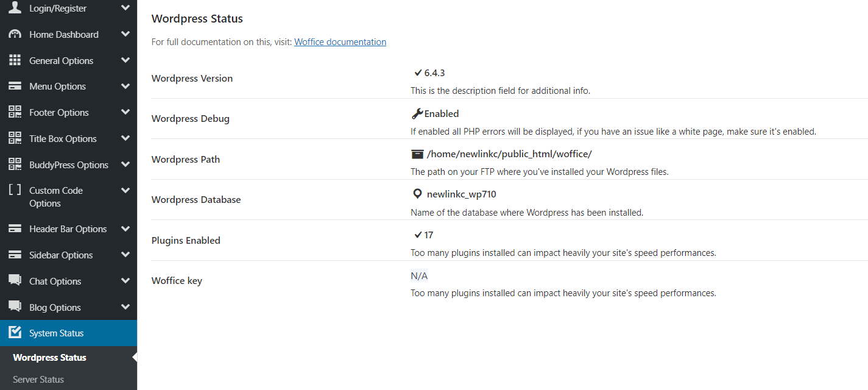Click the Home Dashboard menu entry
Image resolution: width=868 pixels, height=390 pixels.
tap(64, 34)
